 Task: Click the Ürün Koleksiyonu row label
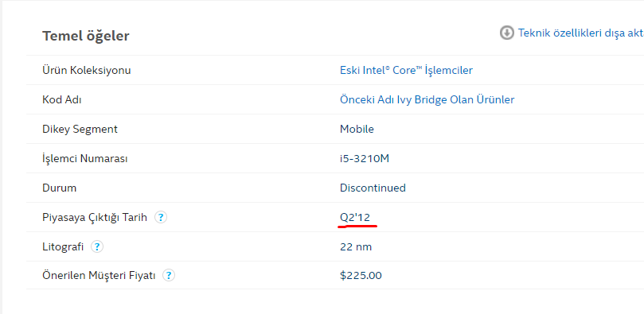tap(87, 70)
